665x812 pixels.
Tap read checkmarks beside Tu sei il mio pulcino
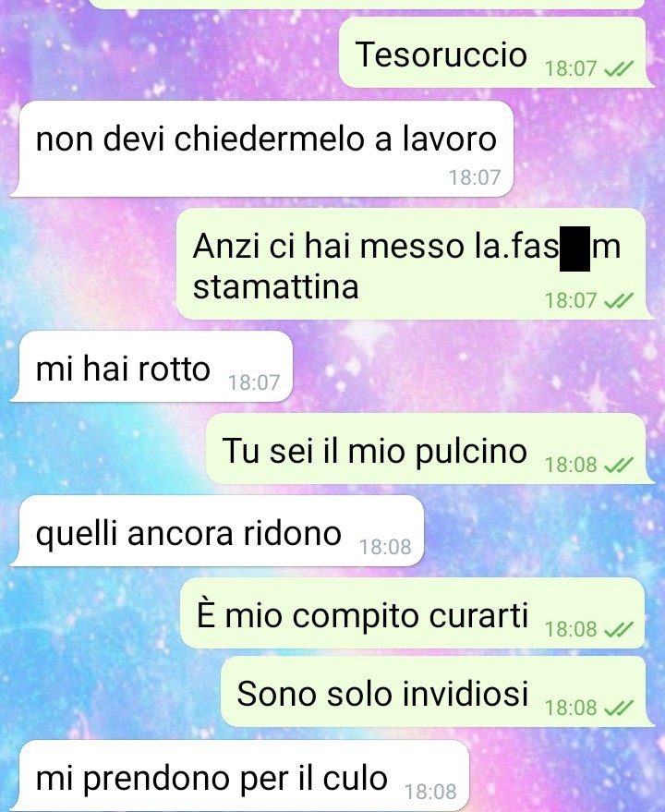pyautogui.click(x=619, y=465)
